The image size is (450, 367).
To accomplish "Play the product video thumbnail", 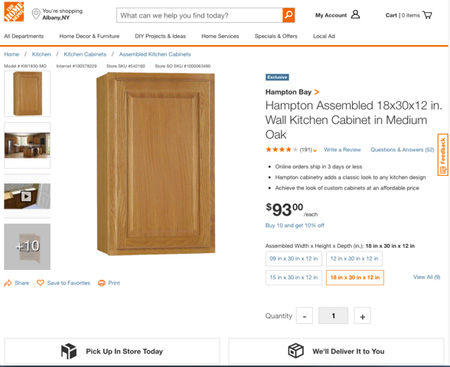I will pos(27,196).
